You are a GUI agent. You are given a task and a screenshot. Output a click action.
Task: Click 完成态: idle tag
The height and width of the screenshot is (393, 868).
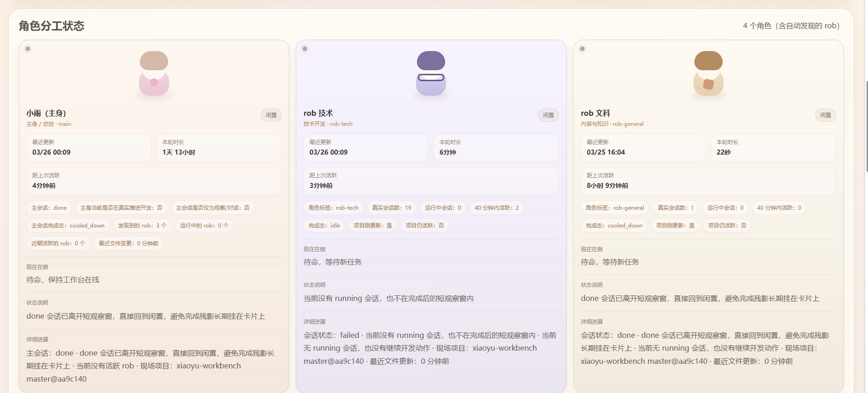[324, 226]
